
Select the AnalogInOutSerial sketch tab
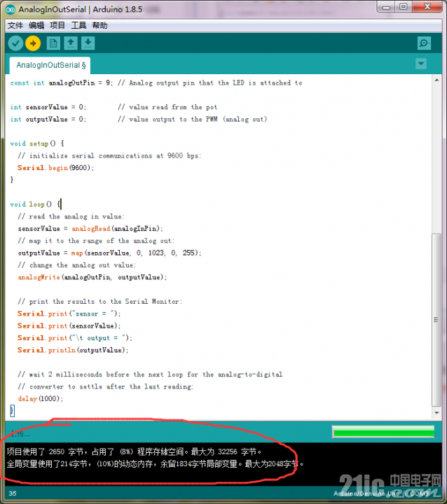click(x=50, y=65)
